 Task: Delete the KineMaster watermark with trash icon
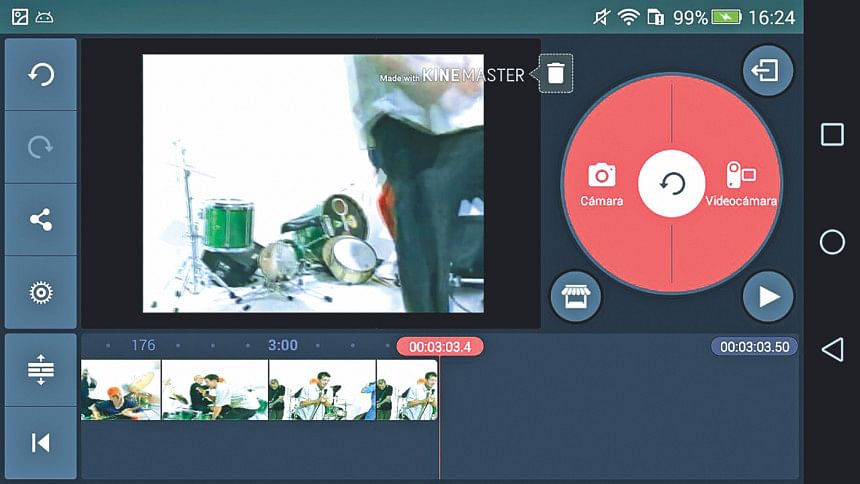tap(556, 73)
